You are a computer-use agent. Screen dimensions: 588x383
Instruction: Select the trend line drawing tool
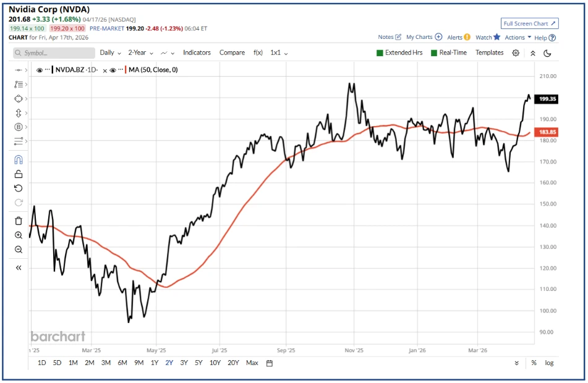[x=18, y=70]
